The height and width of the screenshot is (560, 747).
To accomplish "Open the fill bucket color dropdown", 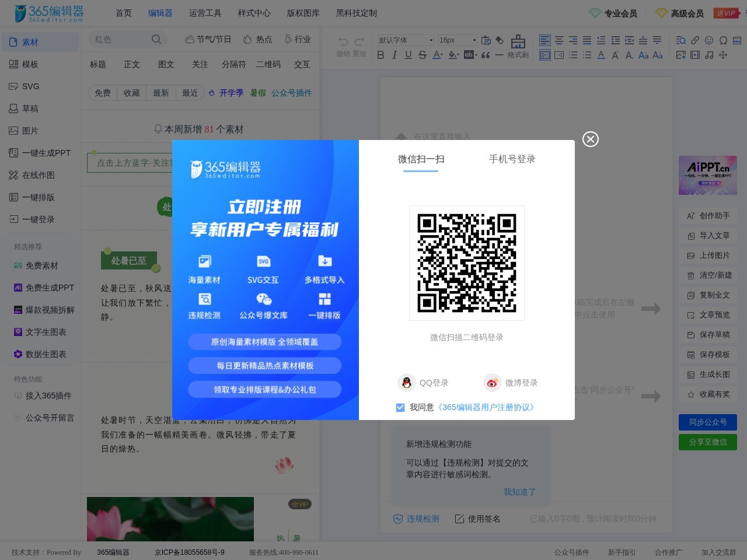I will tap(453, 55).
